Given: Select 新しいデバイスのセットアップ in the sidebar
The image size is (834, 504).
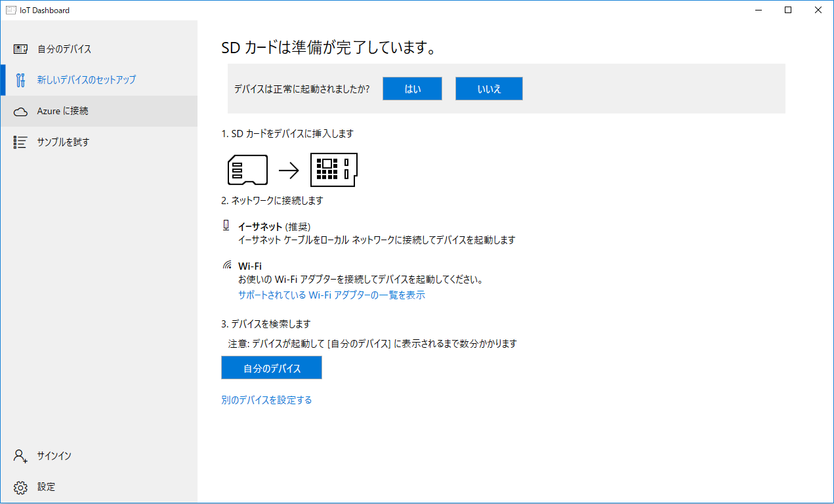Looking at the screenshot, I should pyautogui.click(x=99, y=80).
